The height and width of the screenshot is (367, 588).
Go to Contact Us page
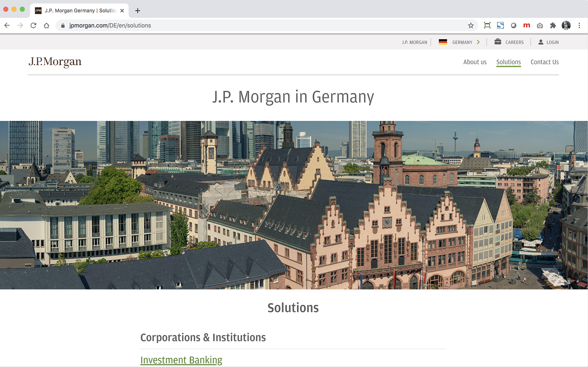(x=545, y=62)
